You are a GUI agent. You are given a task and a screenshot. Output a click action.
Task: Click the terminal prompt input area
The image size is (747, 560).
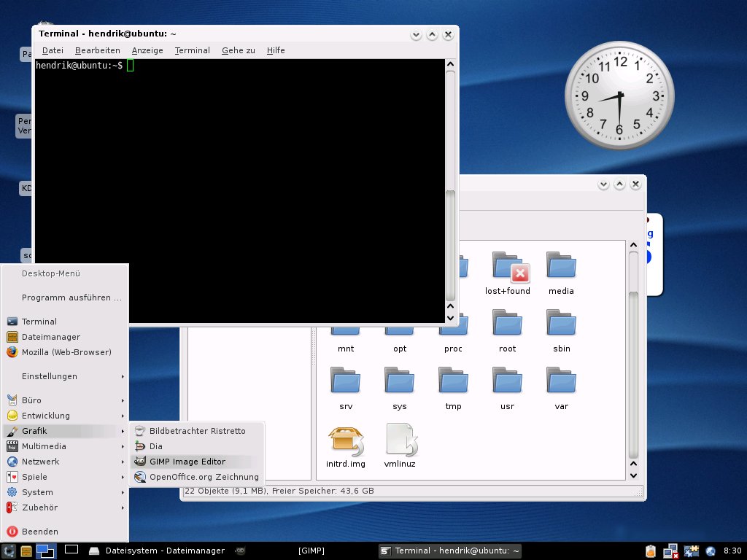(x=131, y=65)
